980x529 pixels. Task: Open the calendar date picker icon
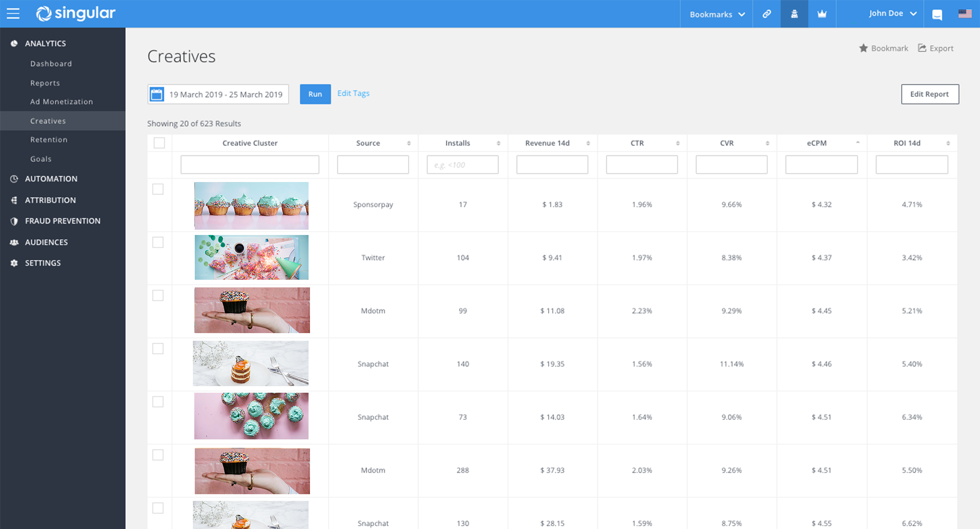tap(157, 94)
